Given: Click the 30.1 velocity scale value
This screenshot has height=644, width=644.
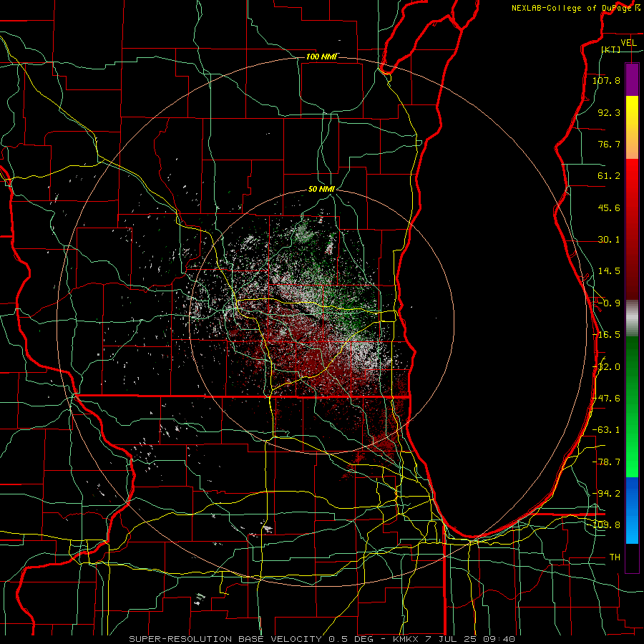Looking at the screenshot, I should [609, 240].
